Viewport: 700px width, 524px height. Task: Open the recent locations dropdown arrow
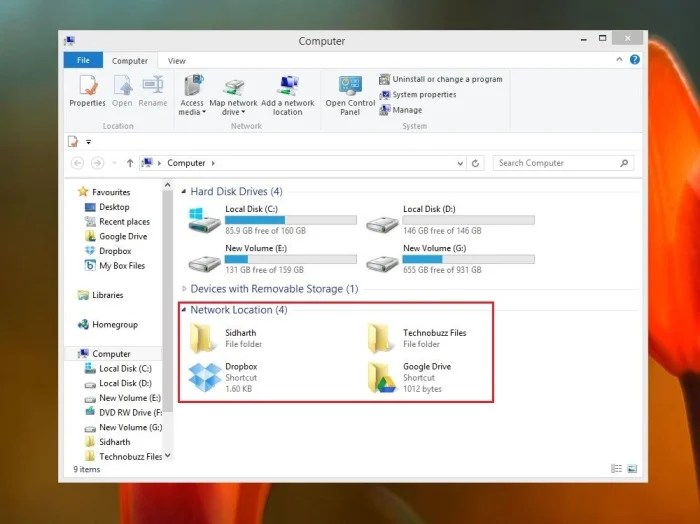coord(114,163)
